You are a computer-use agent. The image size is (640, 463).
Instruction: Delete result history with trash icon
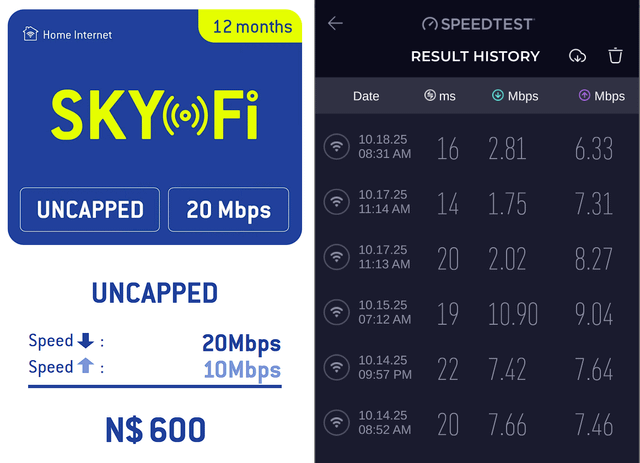[x=615, y=56]
